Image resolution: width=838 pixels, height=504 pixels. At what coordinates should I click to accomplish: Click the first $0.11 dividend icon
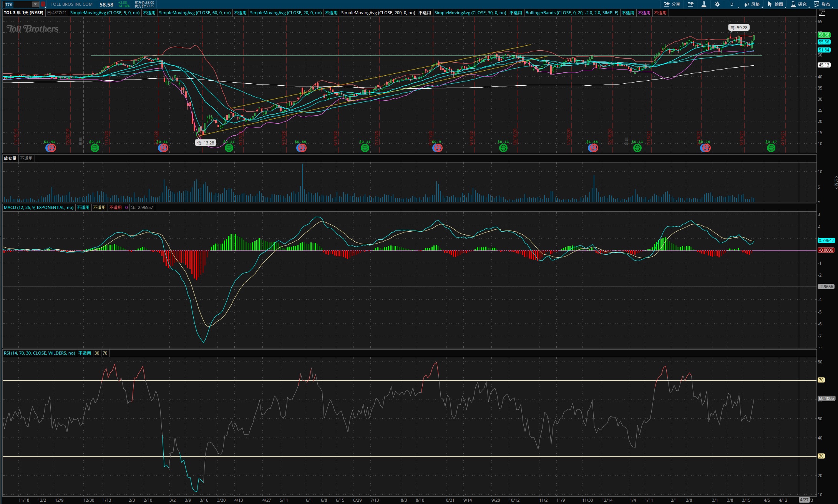click(x=95, y=148)
